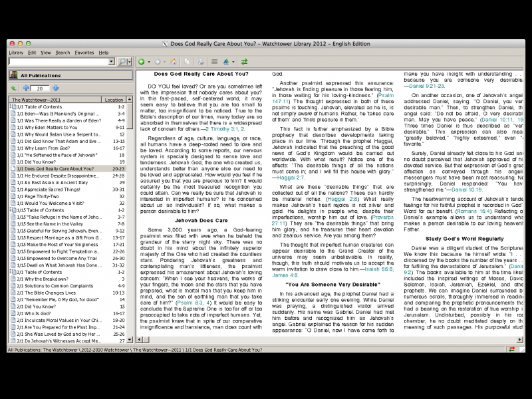The image size is (532, 399).
Task: Click the green sync arrows toolbar icon
Action: click(244, 62)
